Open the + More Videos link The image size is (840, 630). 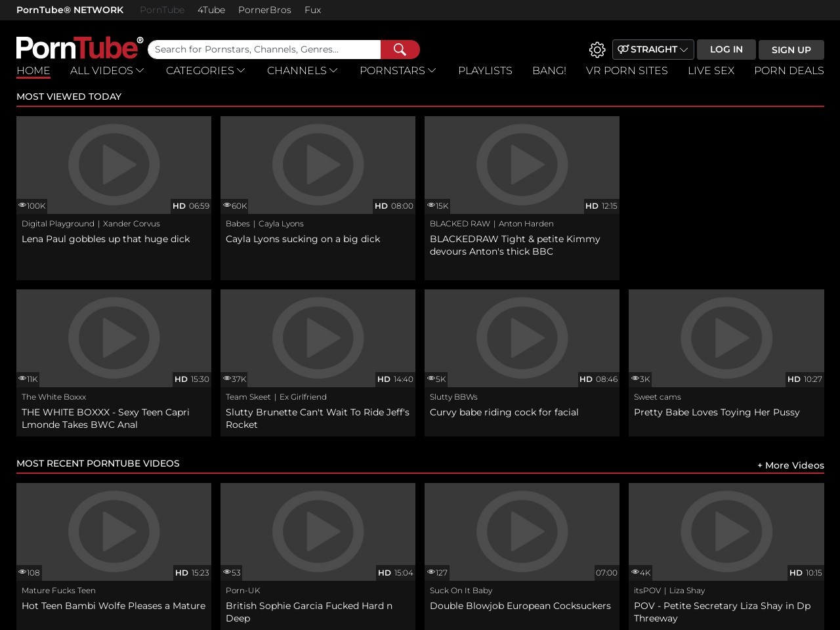click(790, 465)
